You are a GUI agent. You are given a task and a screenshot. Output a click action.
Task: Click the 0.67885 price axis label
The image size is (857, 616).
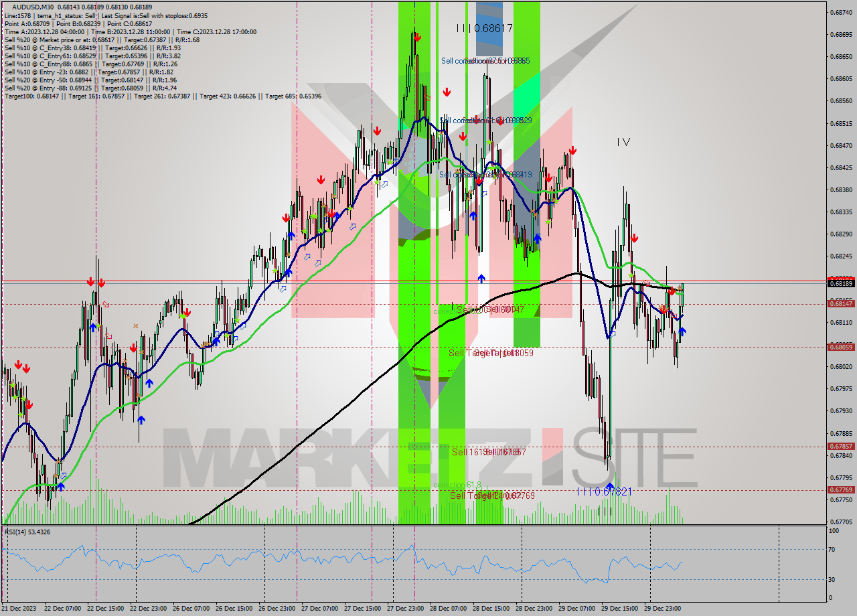coord(841,433)
